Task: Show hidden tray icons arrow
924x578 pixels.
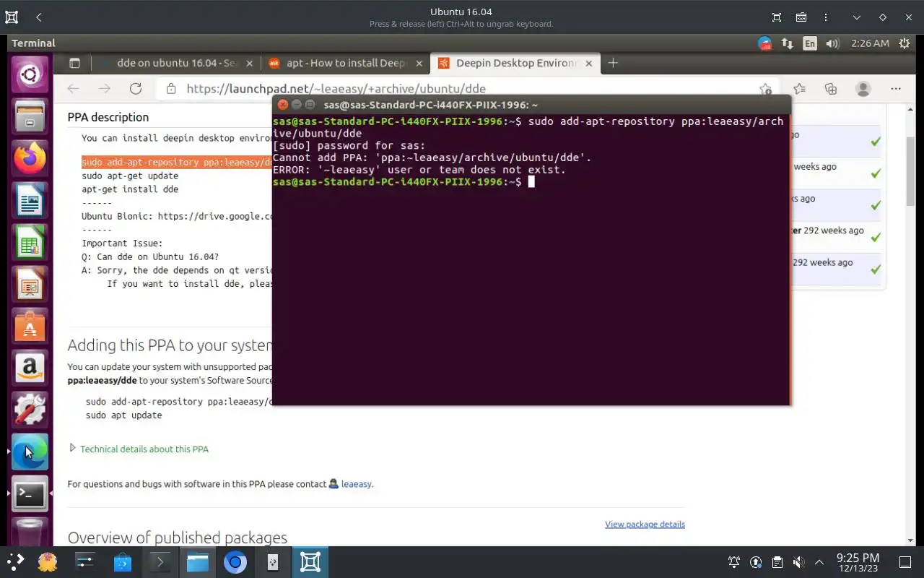Action: 819,562
